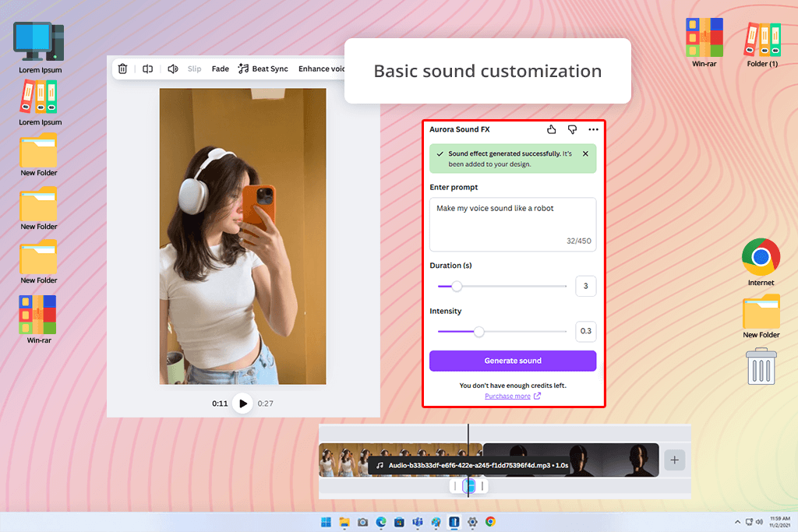Open New Folder below the Internet icon
Screen dimensions: 798x532
pos(761,316)
